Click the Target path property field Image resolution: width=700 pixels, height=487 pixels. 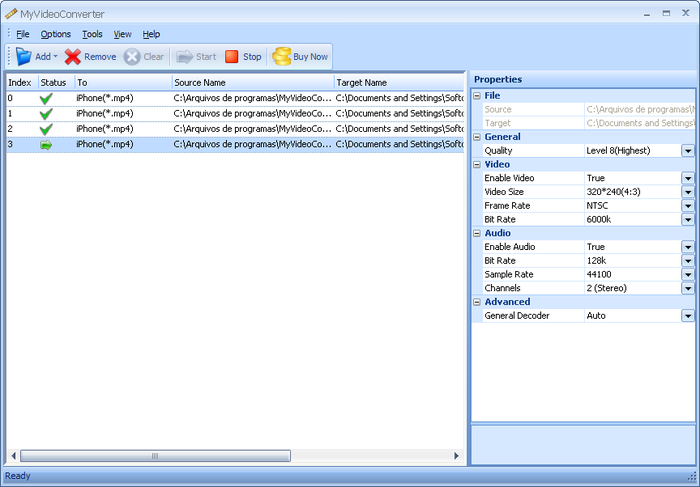pyautogui.click(x=640, y=123)
